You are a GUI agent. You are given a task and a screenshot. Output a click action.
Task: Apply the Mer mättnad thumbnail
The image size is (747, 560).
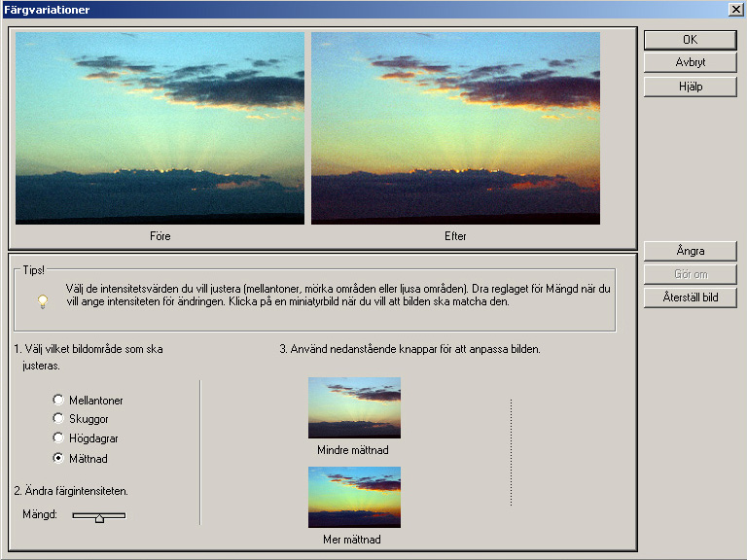tap(354, 498)
